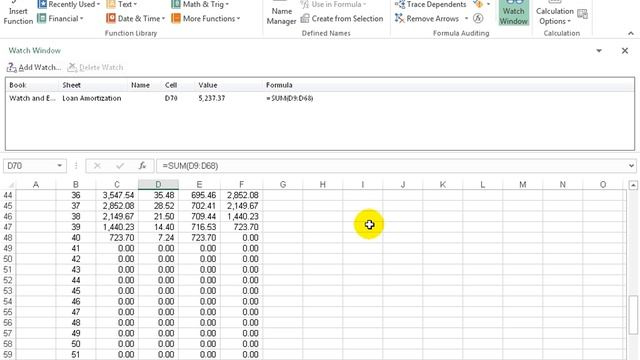Viewport: 640px width, 360px height.
Task: Click the Evaluate Formula icon
Action: (478, 18)
